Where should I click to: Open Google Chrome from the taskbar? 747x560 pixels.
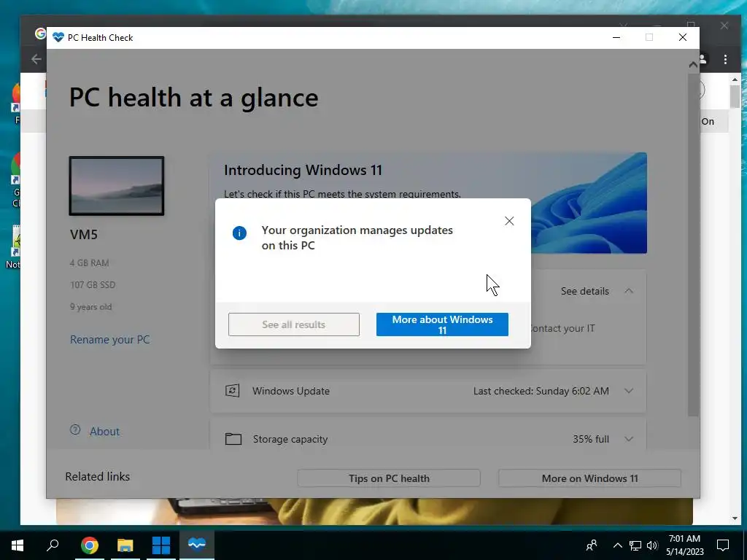coord(89,545)
